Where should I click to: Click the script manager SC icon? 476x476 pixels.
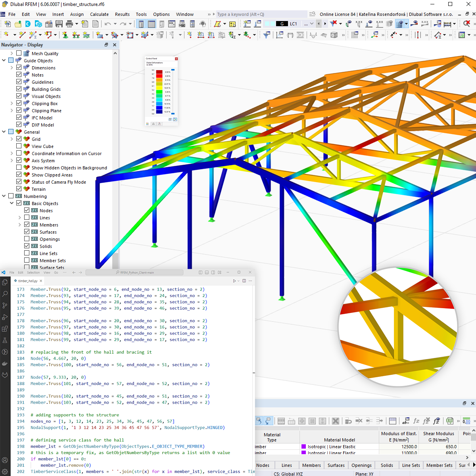tap(182, 24)
